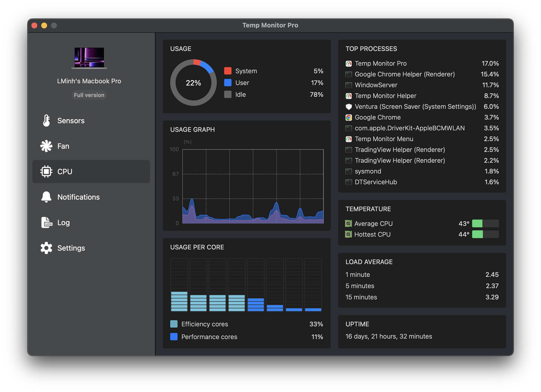Click the Idle 78% value
541x392 pixels.
pyautogui.click(x=317, y=94)
